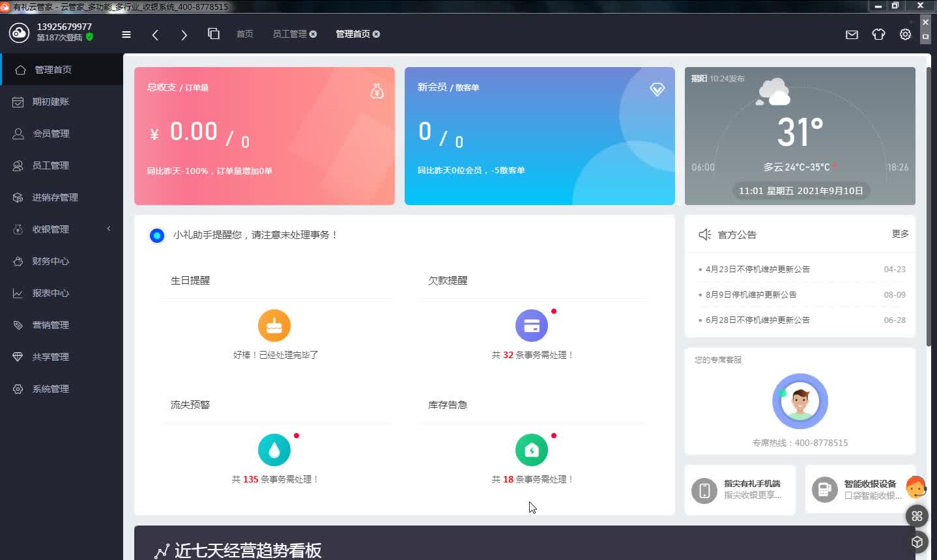Open 收银管理 in the sidebar
Screen dimensions: 937x560
[x=62, y=229]
